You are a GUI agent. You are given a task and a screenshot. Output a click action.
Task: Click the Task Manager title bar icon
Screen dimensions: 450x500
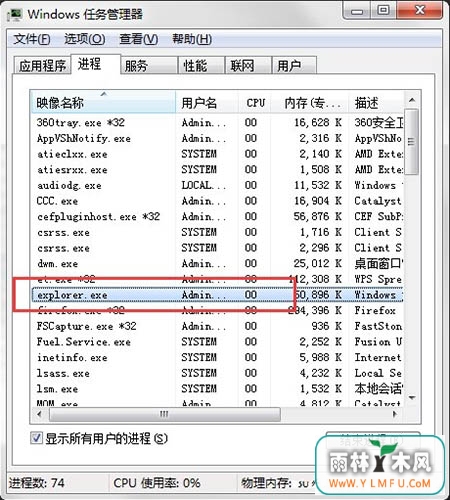15,14
